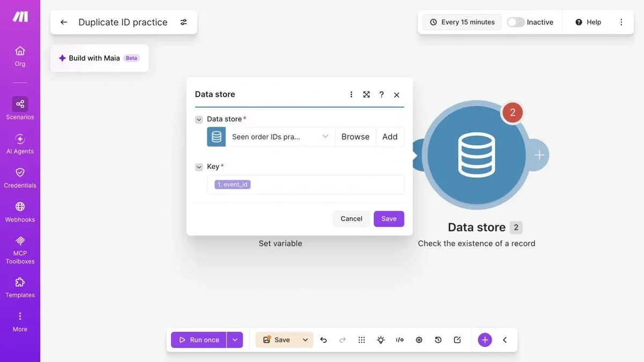Click the Make logo in the sidebar
The width and height of the screenshot is (644, 362).
[x=20, y=17]
